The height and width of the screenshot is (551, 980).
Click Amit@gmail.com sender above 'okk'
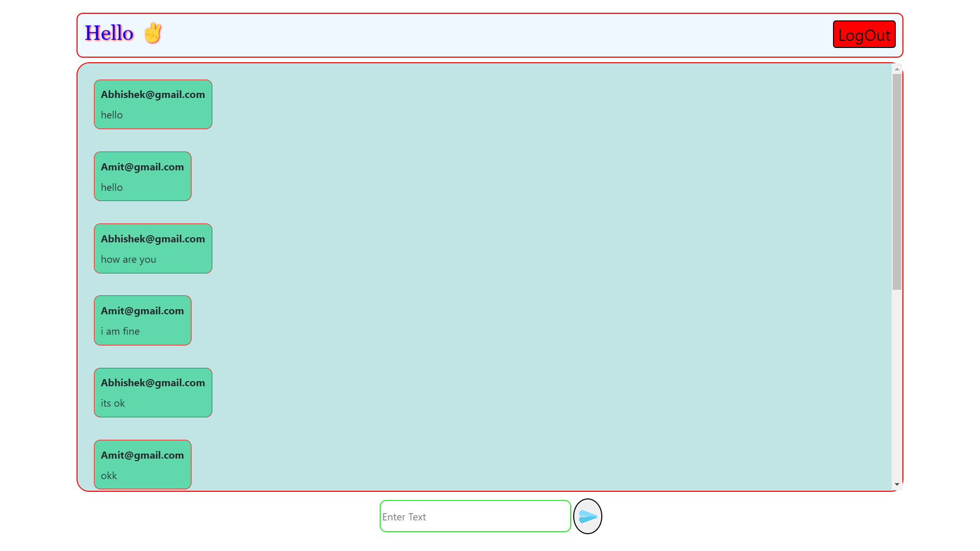(142, 455)
